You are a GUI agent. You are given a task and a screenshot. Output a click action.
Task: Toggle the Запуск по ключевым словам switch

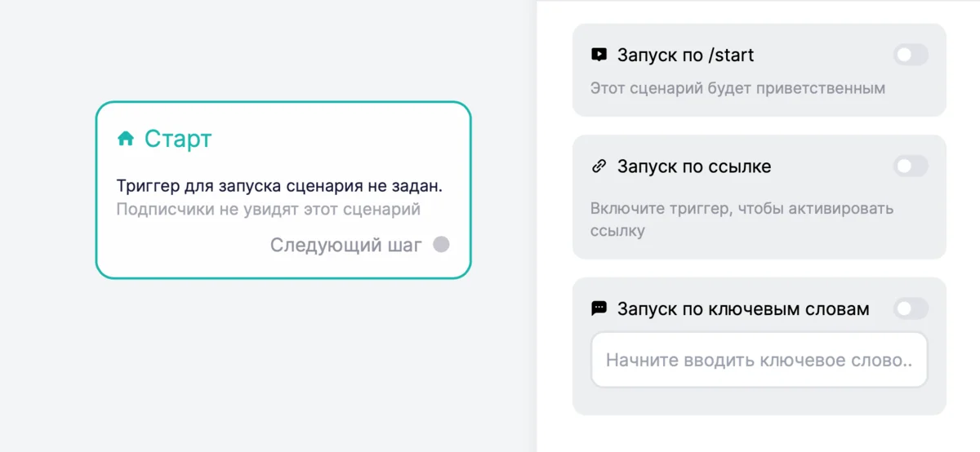click(911, 308)
